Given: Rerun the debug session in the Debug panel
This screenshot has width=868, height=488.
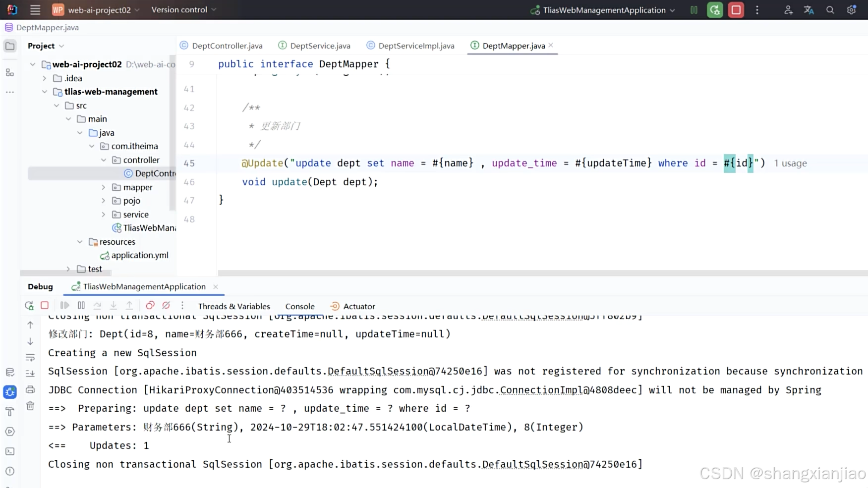Looking at the screenshot, I should click(x=29, y=306).
